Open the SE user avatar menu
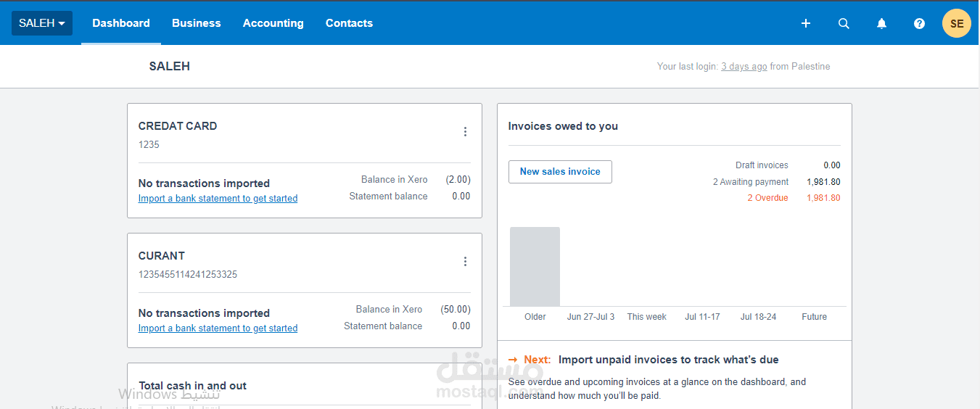 [x=957, y=23]
